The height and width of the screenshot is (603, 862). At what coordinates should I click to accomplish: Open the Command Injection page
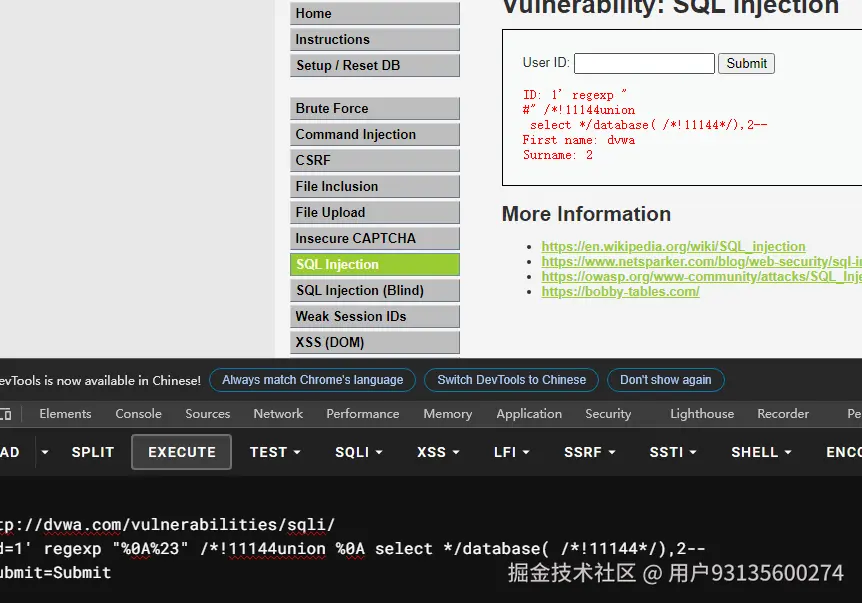[374, 134]
